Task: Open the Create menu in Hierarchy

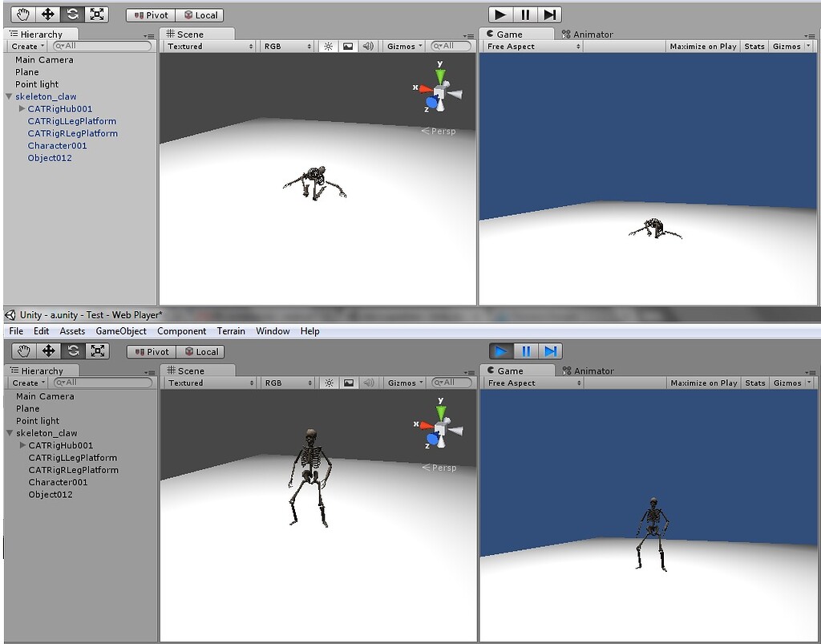Action: coord(26,46)
